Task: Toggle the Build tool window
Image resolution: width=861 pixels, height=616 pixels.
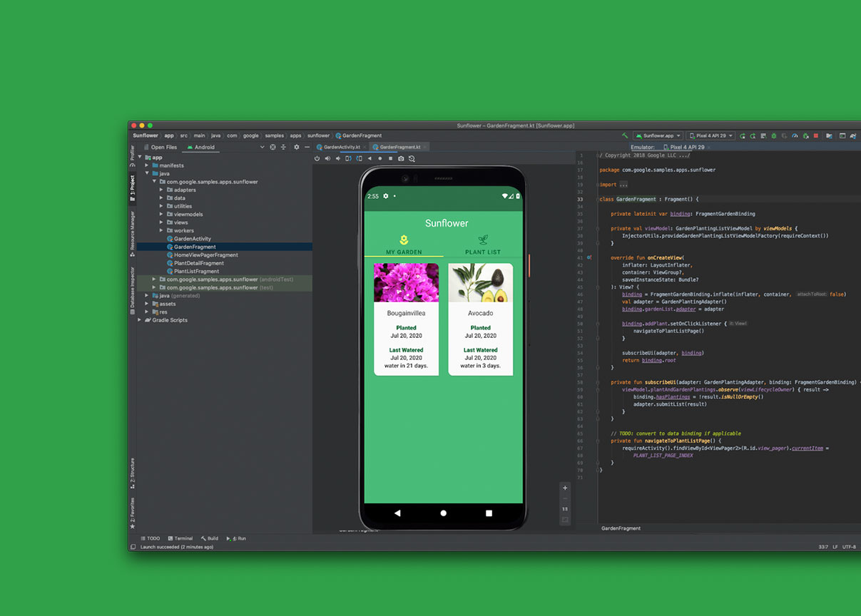Action: (210, 538)
